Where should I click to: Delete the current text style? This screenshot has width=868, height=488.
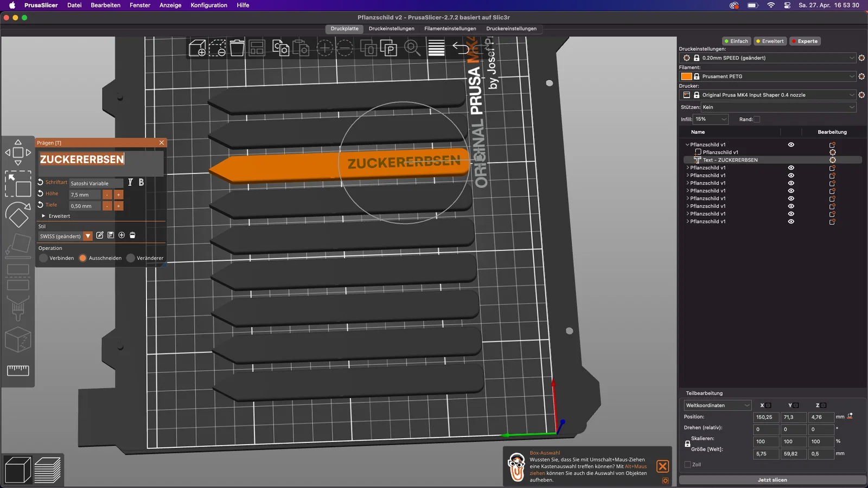pos(132,235)
